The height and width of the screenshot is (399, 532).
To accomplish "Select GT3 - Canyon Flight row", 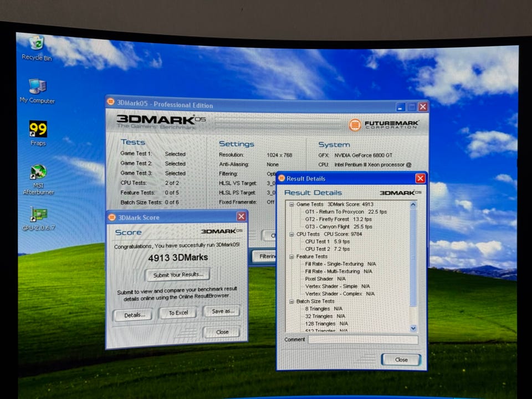I will 338,227.
